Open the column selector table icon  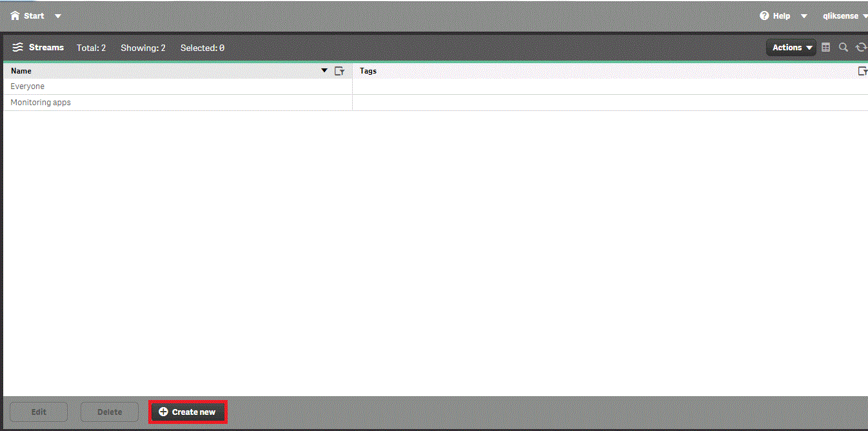click(826, 48)
